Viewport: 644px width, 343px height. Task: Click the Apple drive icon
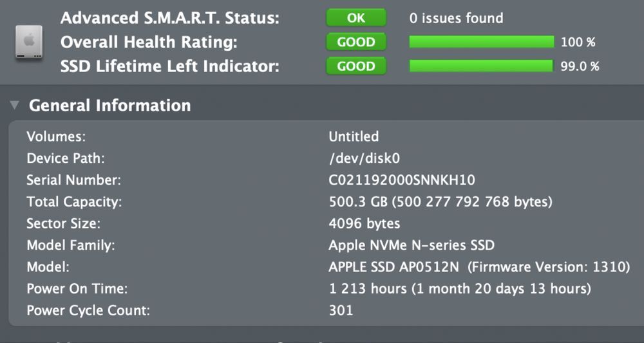click(29, 43)
